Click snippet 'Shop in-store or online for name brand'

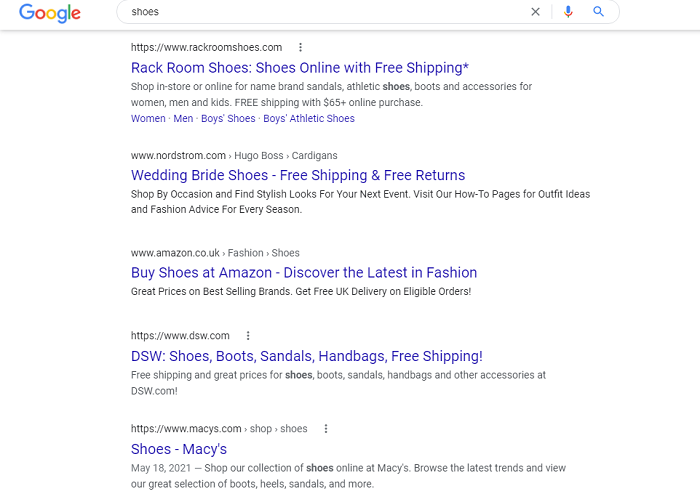click(x=331, y=94)
